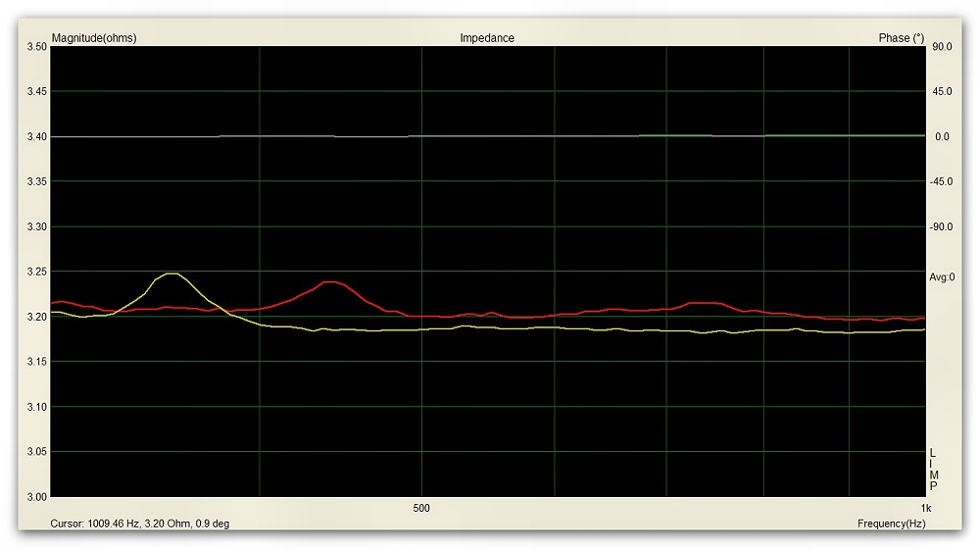
Task: Click the 0.0 phase tick label
Action: (x=942, y=136)
